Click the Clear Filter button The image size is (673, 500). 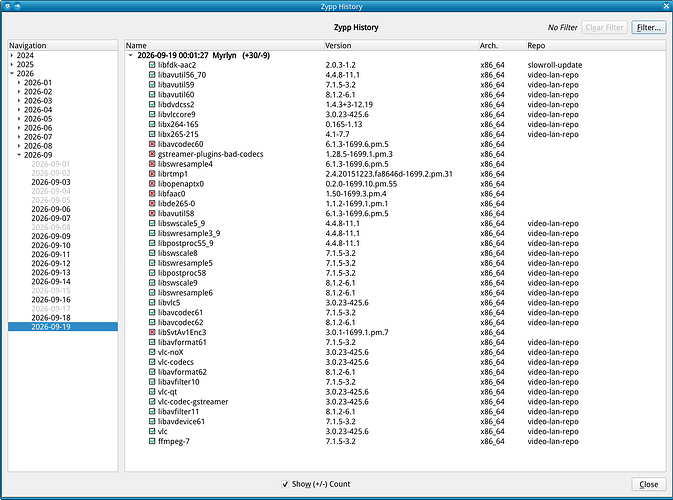[604, 27]
